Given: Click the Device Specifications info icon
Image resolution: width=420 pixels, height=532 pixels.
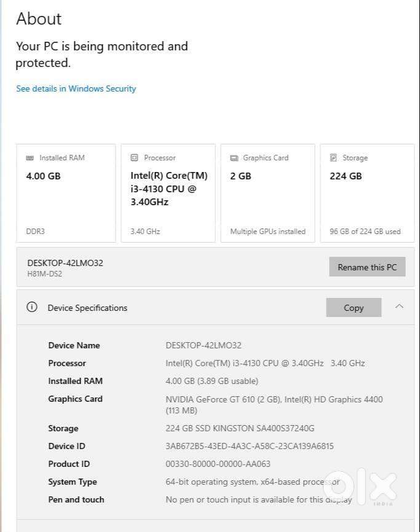Looking at the screenshot, I should [x=32, y=307].
